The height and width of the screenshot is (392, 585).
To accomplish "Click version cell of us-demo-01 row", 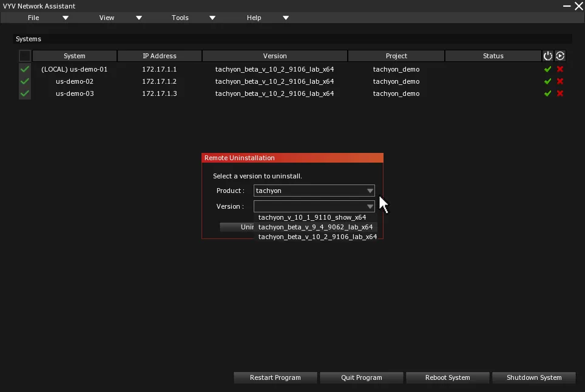I will tap(274, 69).
